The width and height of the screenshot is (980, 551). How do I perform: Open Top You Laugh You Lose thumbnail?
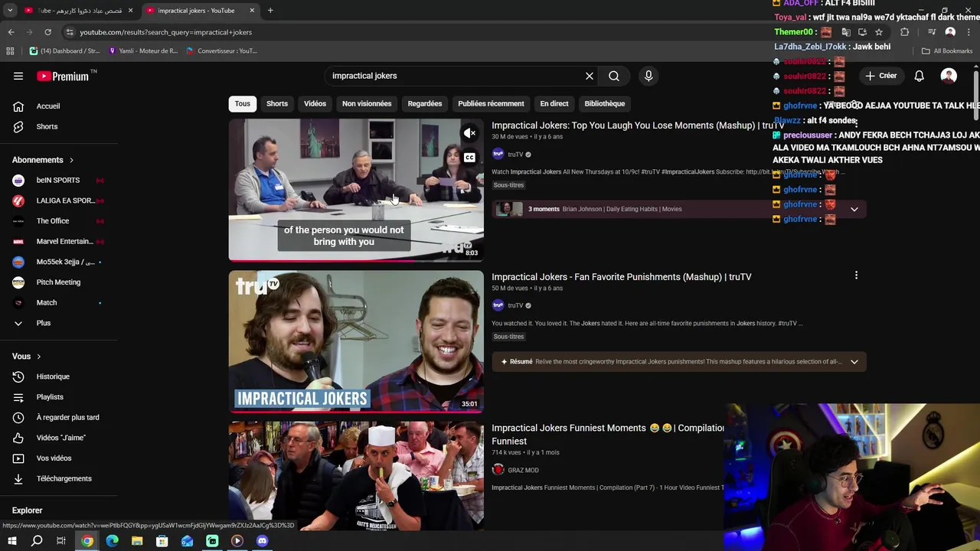356,190
